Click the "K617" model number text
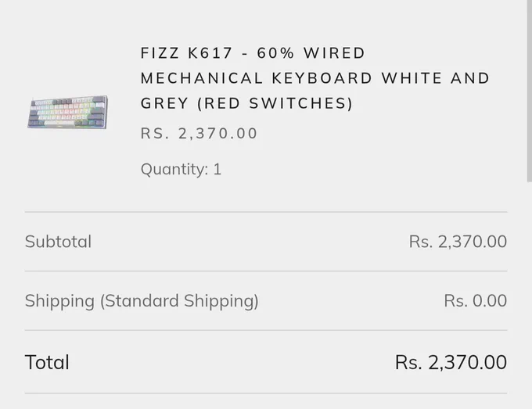Screen dimensions: 532x409 [210, 53]
